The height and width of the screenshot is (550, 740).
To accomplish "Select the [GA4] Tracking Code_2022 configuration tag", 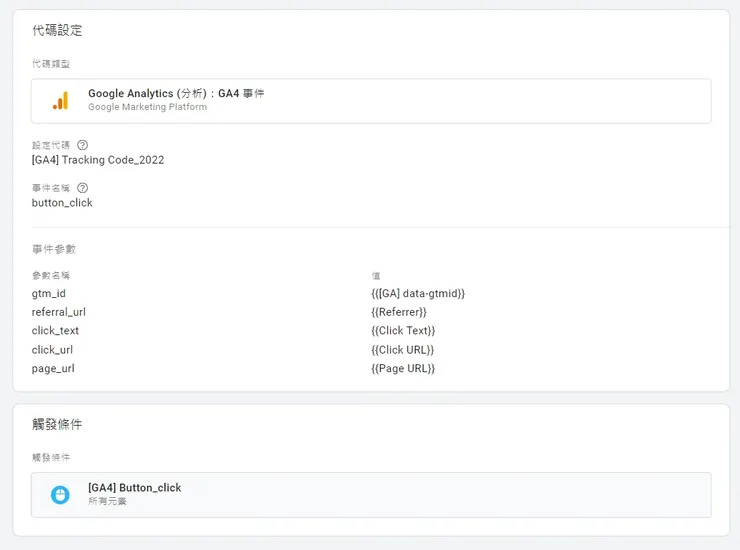I will (98, 160).
